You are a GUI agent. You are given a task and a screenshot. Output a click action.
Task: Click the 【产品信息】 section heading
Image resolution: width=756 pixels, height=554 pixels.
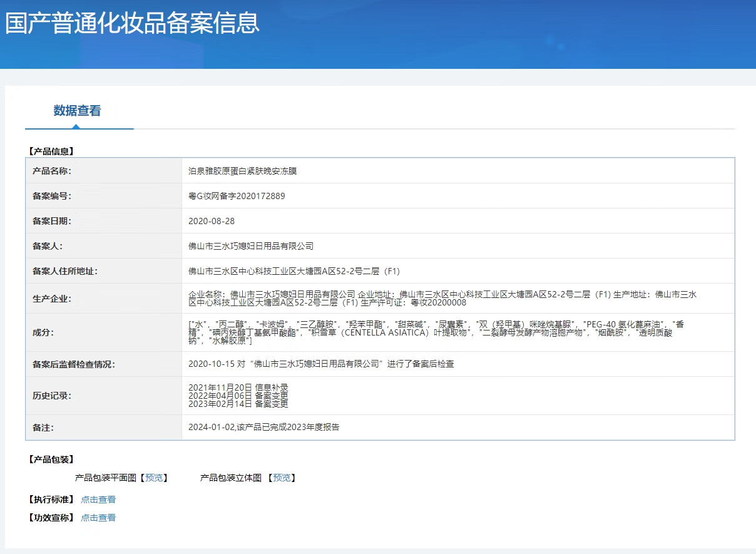coord(51,151)
